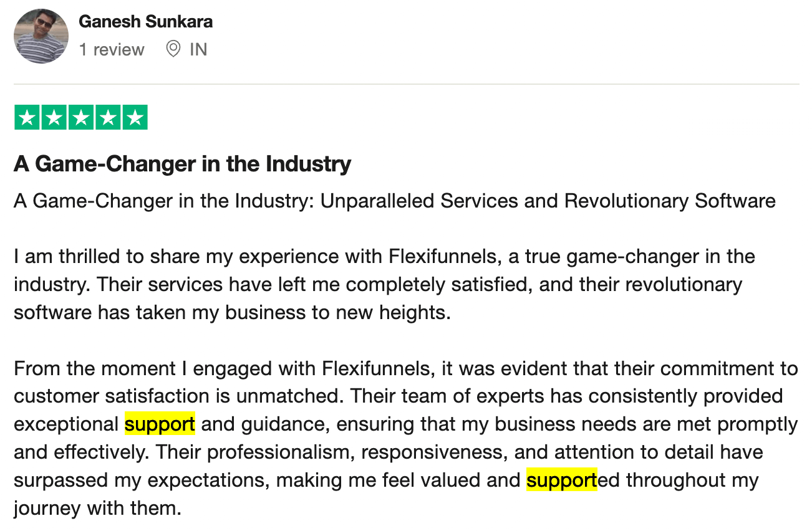Click the horizontal divider under the reviewer info
The width and height of the screenshot is (812, 531).
click(406, 84)
